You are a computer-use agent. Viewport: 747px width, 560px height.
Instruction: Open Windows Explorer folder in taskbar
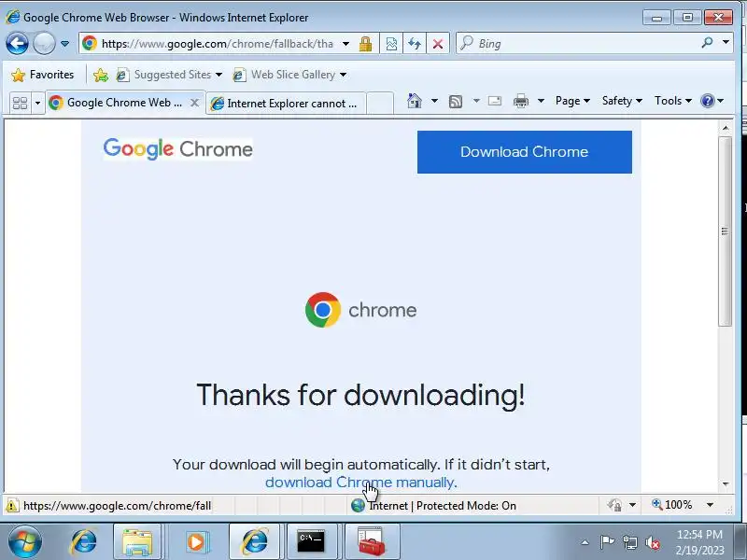coord(137,542)
